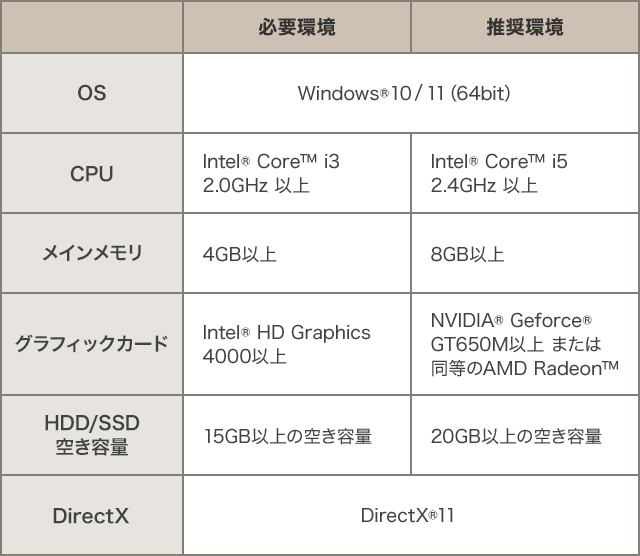The height and width of the screenshot is (556, 640).
Task: Select the HDD/SSD 空き容量 row label
Action: pos(92,435)
